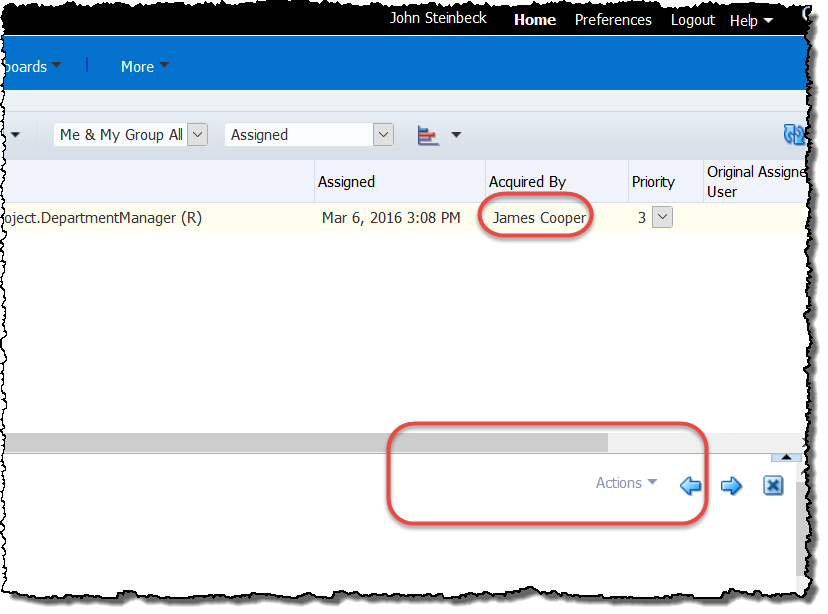Image resolution: width=828 pixels, height=614 pixels.
Task: Click the refresh icon in the toolbar
Action: click(x=793, y=135)
